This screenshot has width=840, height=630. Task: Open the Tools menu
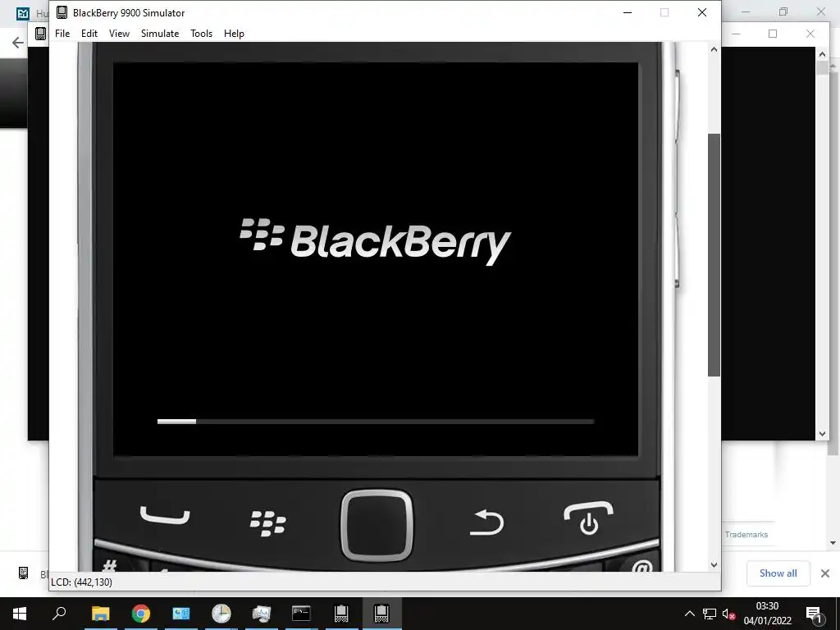coord(202,33)
